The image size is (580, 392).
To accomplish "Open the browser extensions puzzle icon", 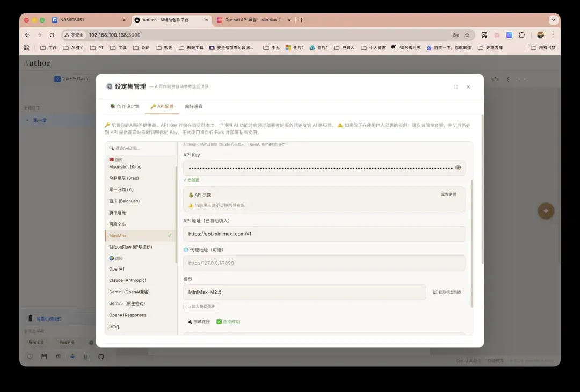I will tap(521, 35).
